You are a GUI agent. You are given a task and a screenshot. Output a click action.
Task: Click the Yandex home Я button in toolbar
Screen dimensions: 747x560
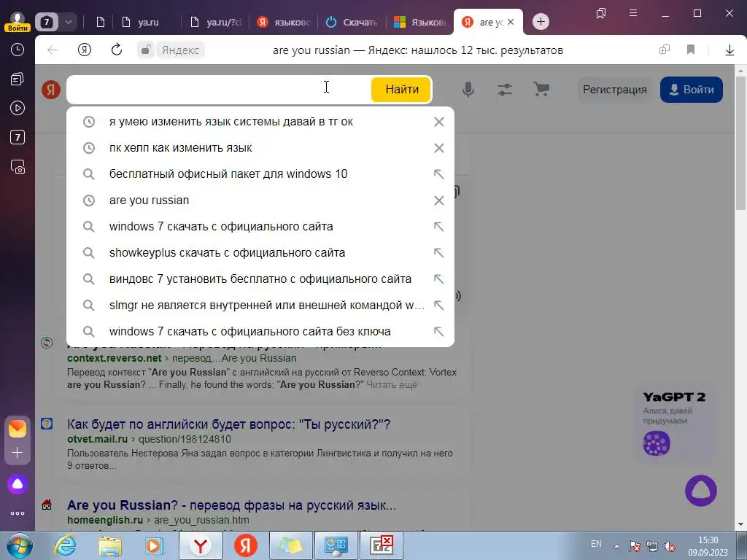point(85,50)
